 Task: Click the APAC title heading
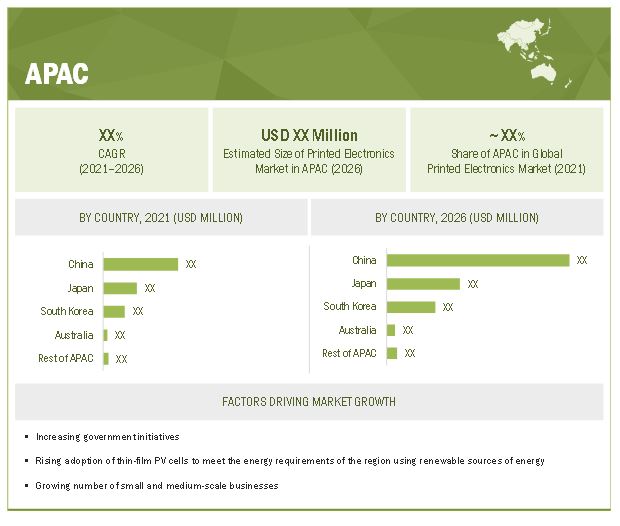pyautogui.click(x=57, y=73)
